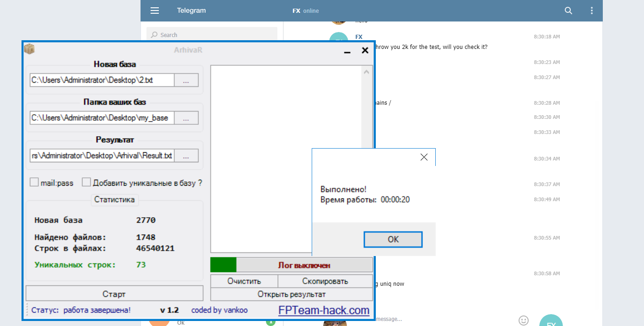Toggle the Лог выключен log button
644x326 pixels.
click(x=304, y=265)
